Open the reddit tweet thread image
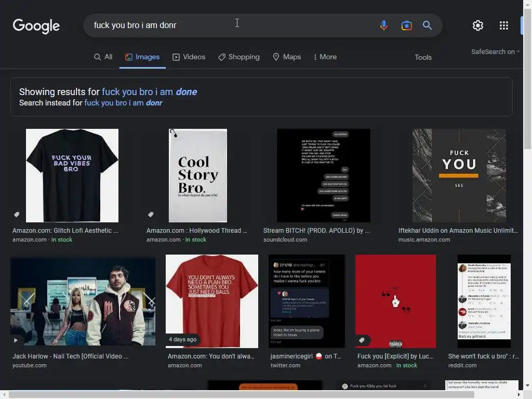Screen dimensions: 532x399 [484, 301]
